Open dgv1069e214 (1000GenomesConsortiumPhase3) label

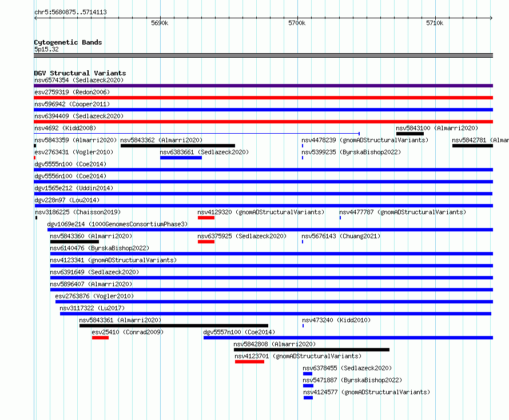point(117,224)
